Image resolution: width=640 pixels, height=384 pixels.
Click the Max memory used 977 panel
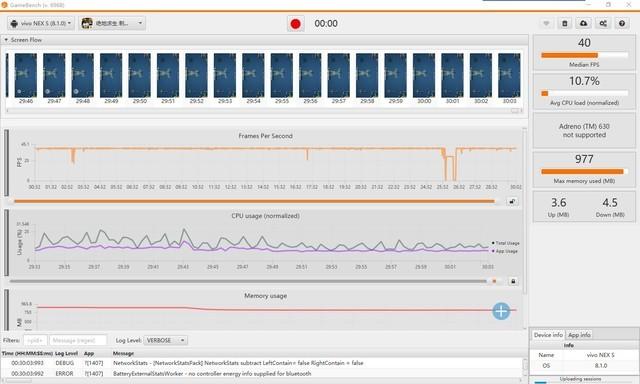tap(584, 169)
